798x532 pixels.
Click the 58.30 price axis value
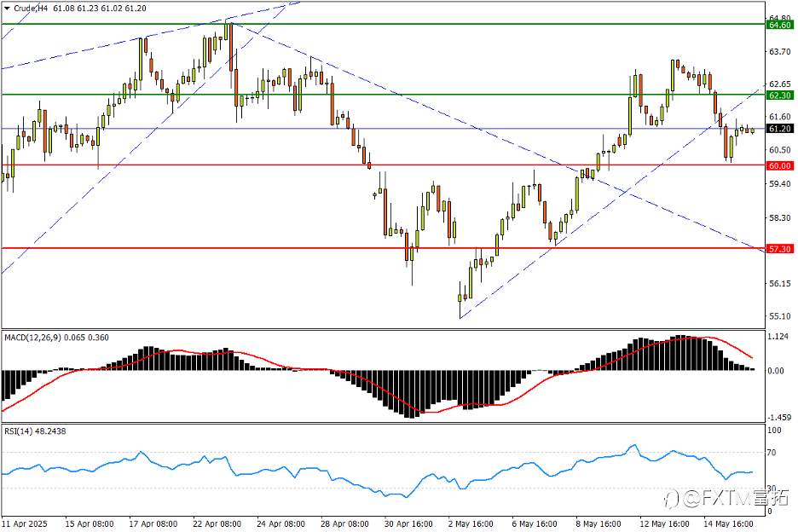point(780,218)
